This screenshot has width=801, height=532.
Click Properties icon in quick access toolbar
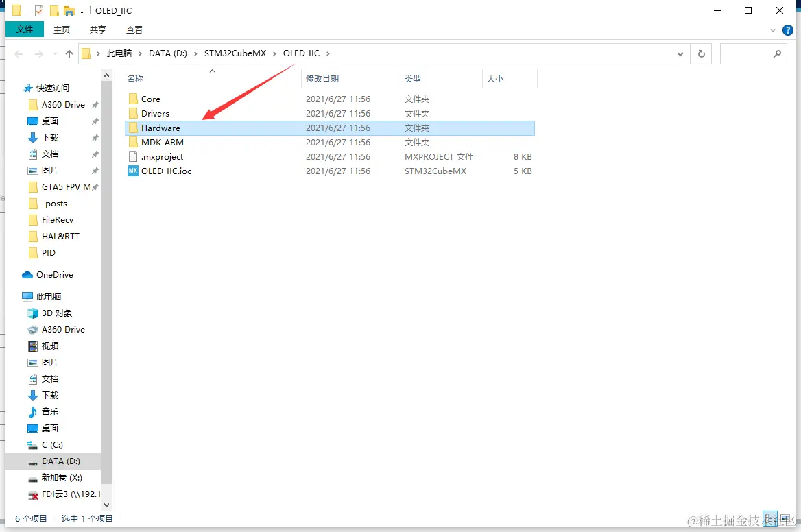click(x=39, y=10)
